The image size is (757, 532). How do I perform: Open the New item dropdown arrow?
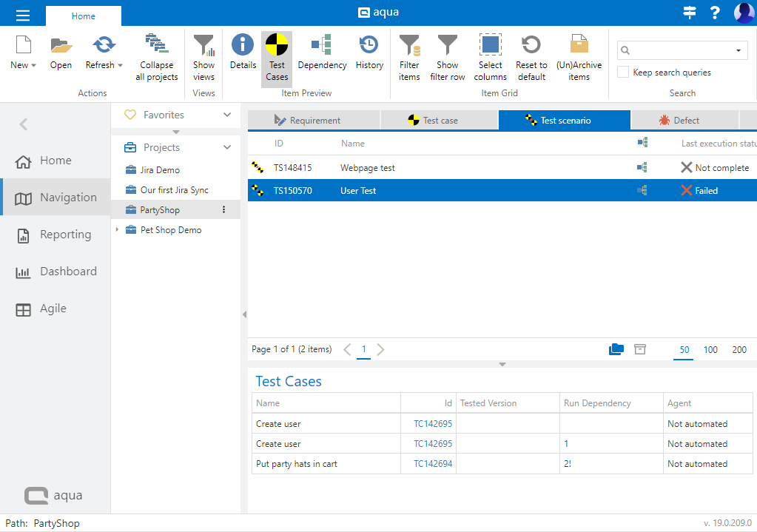[x=33, y=66]
